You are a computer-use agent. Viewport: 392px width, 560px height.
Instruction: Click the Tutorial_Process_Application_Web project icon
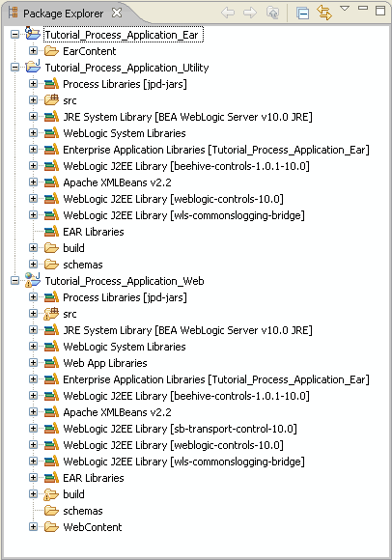click(33, 280)
